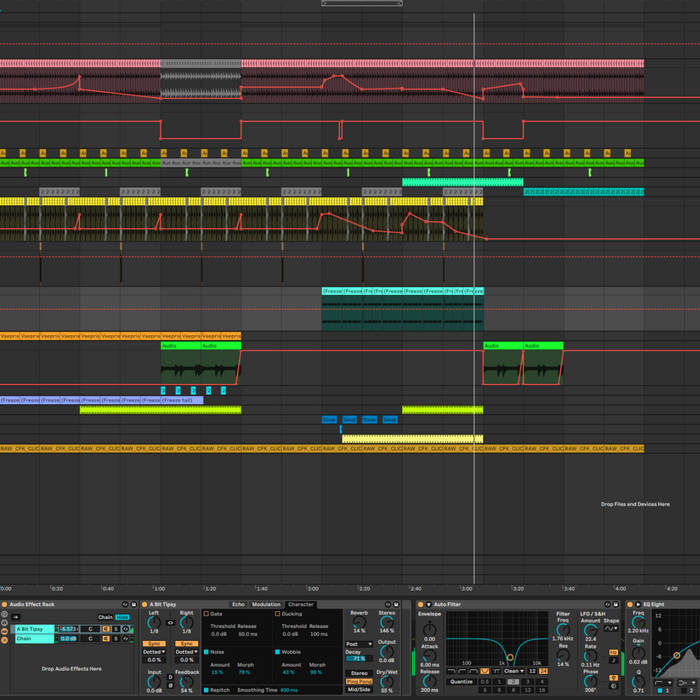The width and height of the screenshot is (700, 700).
Task: Switch to the Echo tab
Action: click(238, 604)
